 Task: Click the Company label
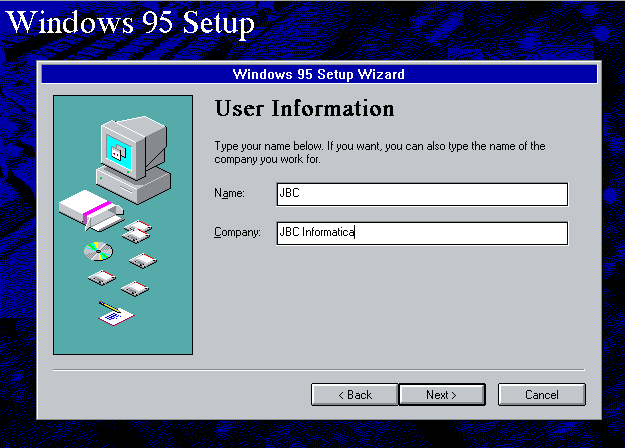coord(237,233)
